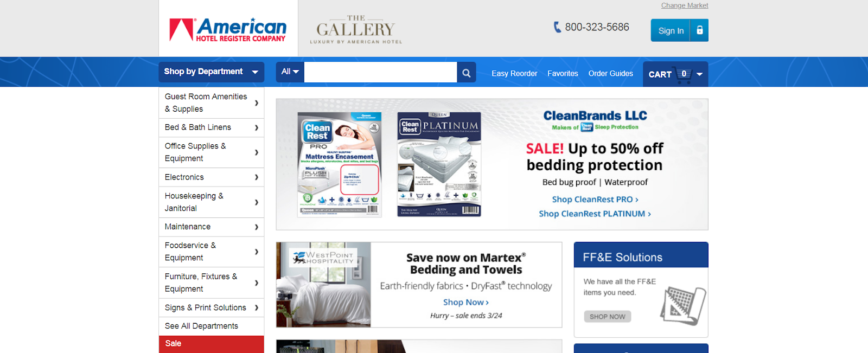Viewport: 868px width, 353px height.
Task: Click the FF&E blueprint ruler icon
Action: click(683, 305)
